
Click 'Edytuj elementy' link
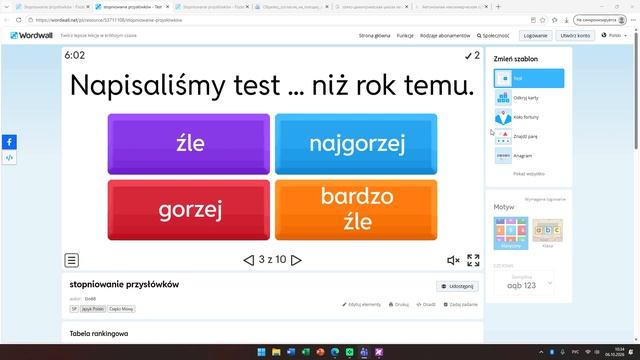(361, 304)
